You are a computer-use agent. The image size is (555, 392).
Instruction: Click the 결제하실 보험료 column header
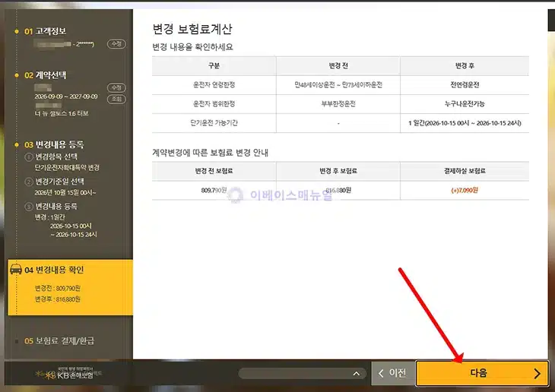pyautogui.click(x=465, y=171)
